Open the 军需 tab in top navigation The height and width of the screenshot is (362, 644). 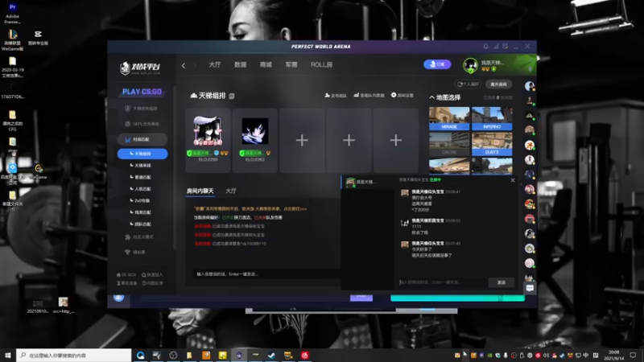click(x=291, y=65)
